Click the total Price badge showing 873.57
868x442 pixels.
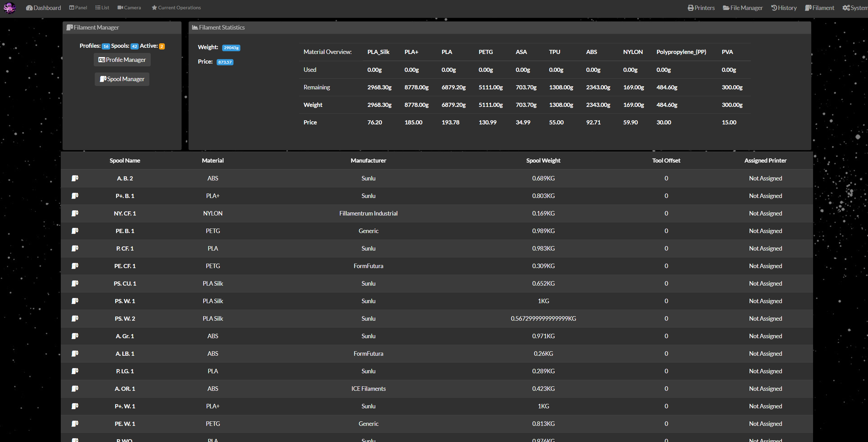pyautogui.click(x=225, y=62)
